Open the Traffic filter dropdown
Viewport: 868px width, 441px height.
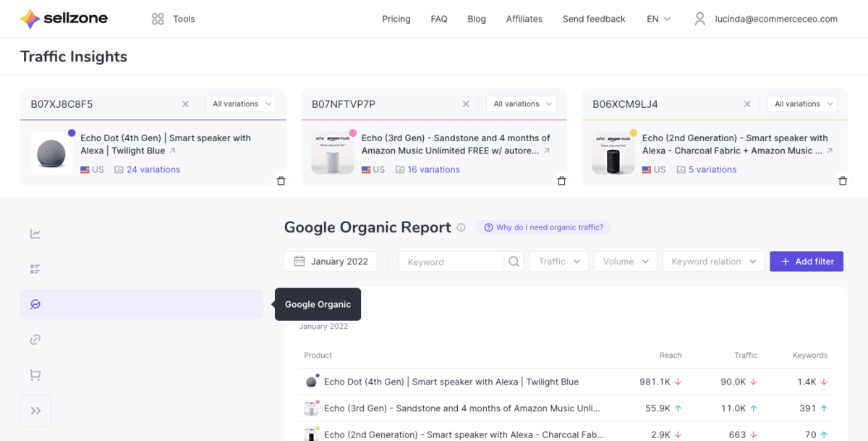pyautogui.click(x=558, y=261)
